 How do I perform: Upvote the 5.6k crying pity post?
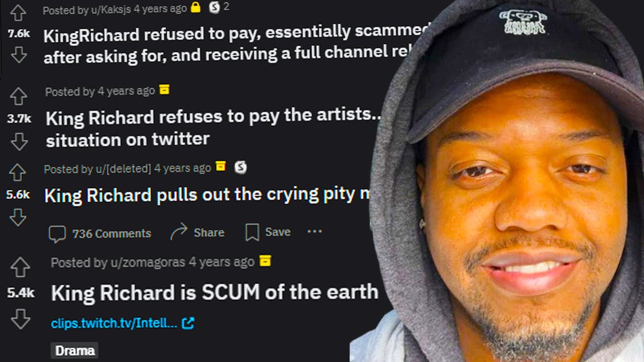(x=18, y=172)
